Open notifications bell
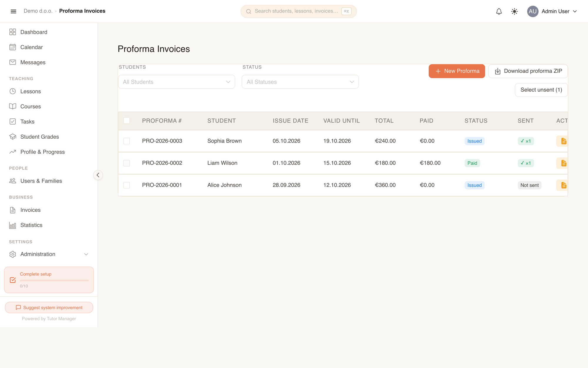Screen dimensions: 588x368 click(x=499, y=11)
